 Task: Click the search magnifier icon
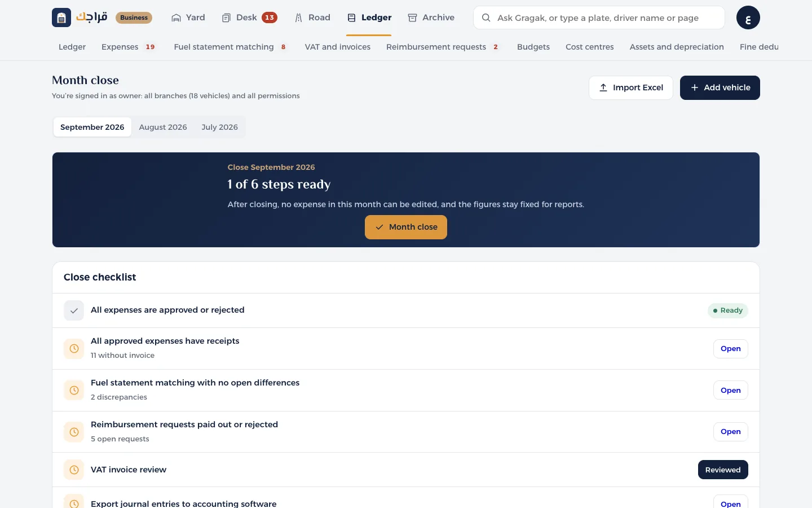point(486,17)
